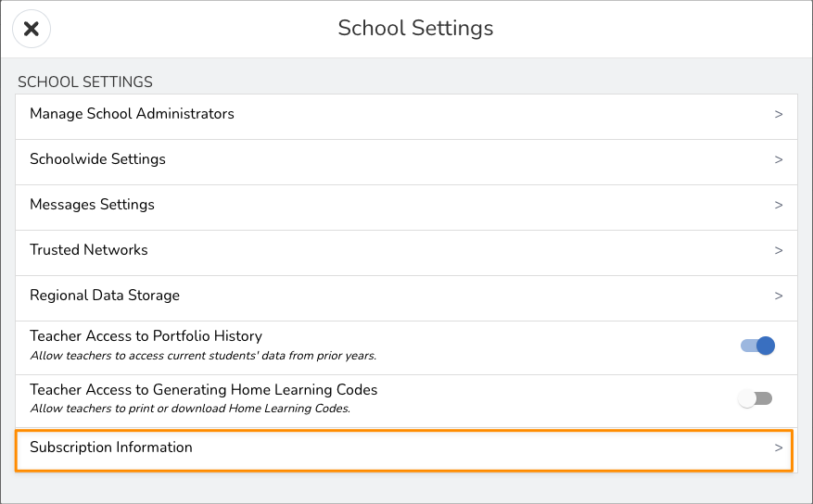The image size is (813, 504).
Task: Click the Home Learning Codes row label
Action: tap(203, 390)
